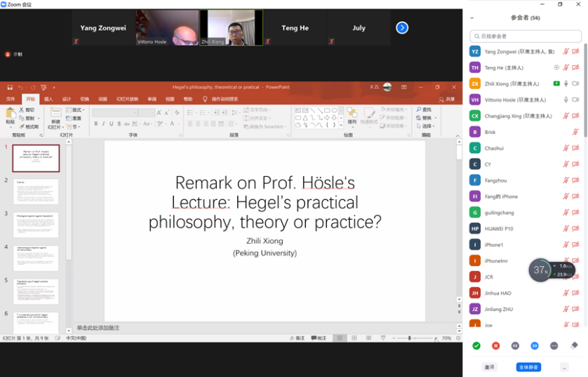Click the New Slide icon in ribbon

pos(55,114)
